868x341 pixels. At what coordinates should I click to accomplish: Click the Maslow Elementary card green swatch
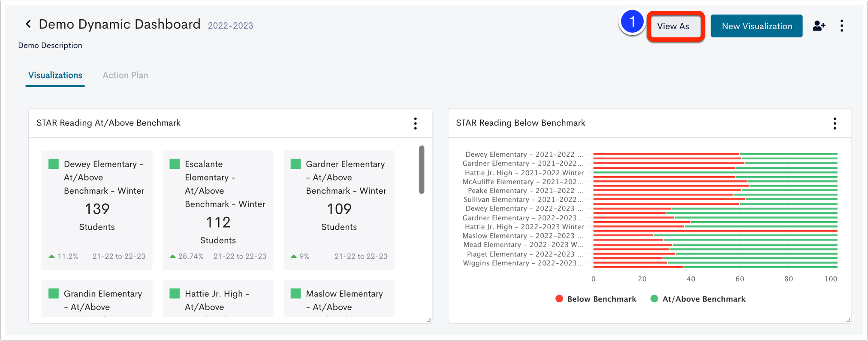295,293
